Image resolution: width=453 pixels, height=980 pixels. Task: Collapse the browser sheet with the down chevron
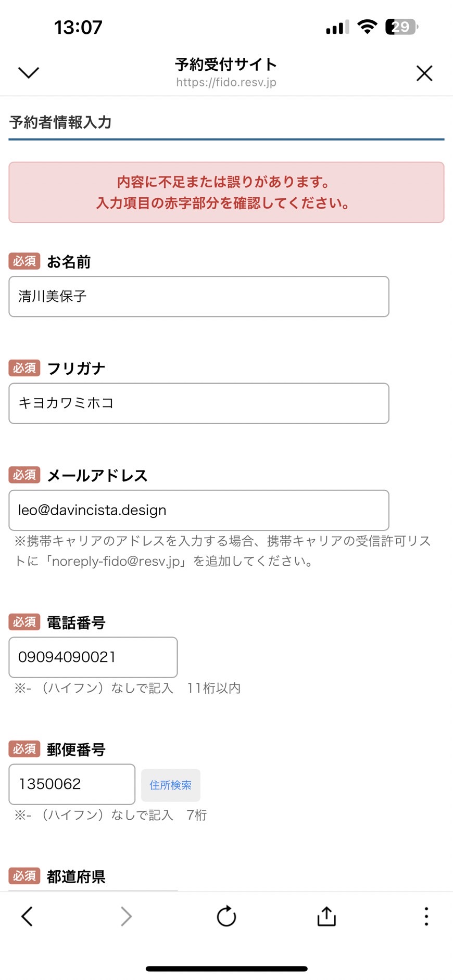29,73
